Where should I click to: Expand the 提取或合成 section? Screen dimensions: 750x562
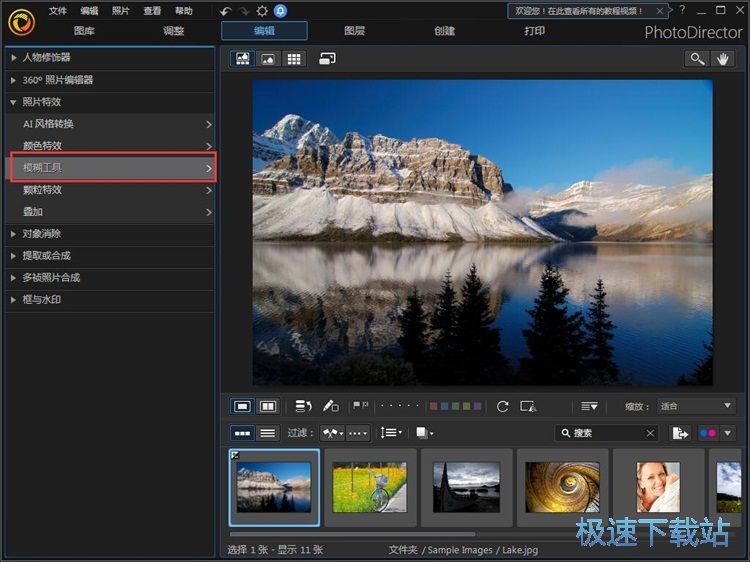110,256
